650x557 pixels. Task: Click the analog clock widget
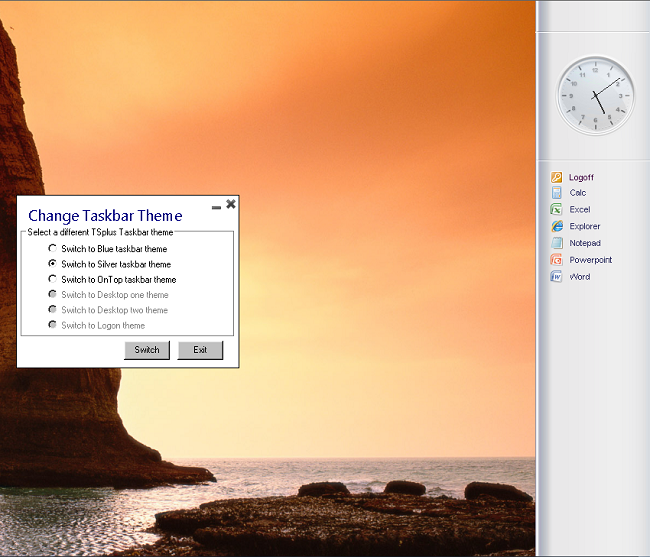point(595,95)
